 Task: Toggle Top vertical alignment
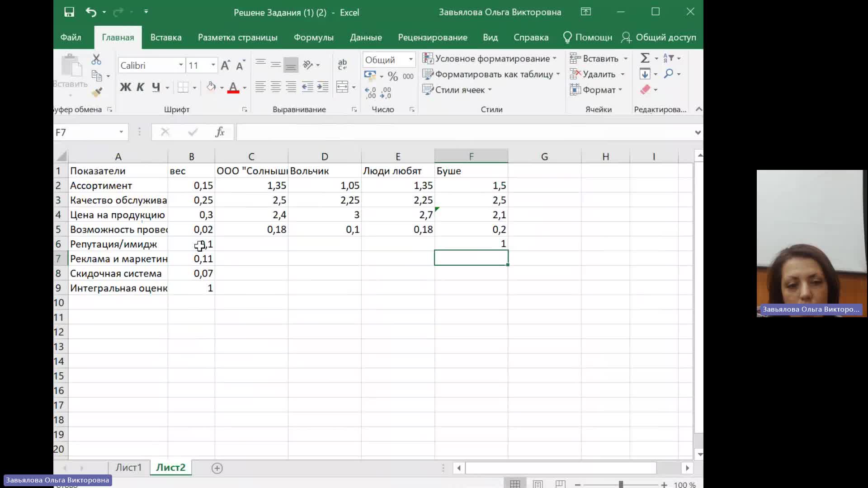[x=260, y=65]
